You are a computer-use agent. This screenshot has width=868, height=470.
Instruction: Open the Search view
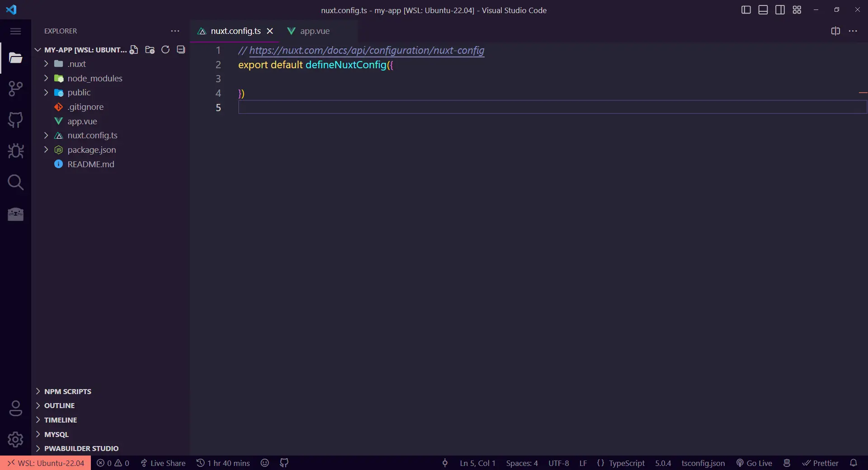click(x=15, y=182)
